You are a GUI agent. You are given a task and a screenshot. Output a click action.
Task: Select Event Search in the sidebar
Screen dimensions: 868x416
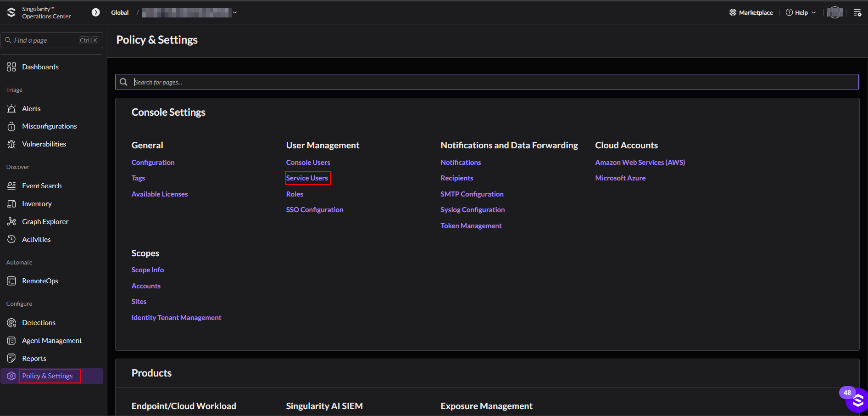pyautogui.click(x=42, y=186)
